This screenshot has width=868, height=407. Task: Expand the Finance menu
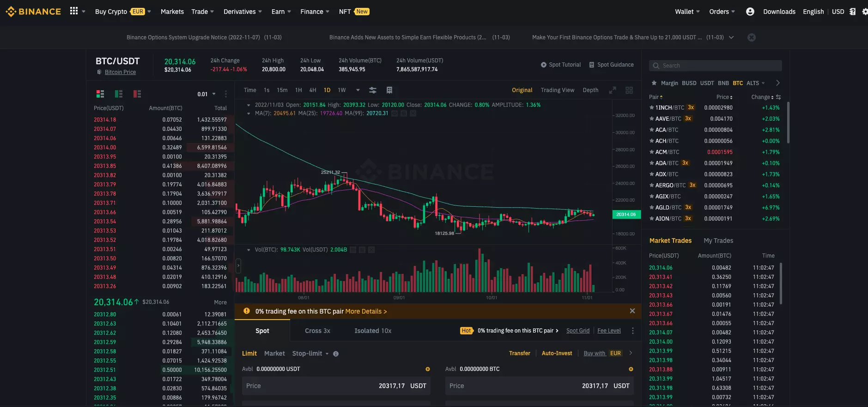click(x=315, y=12)
